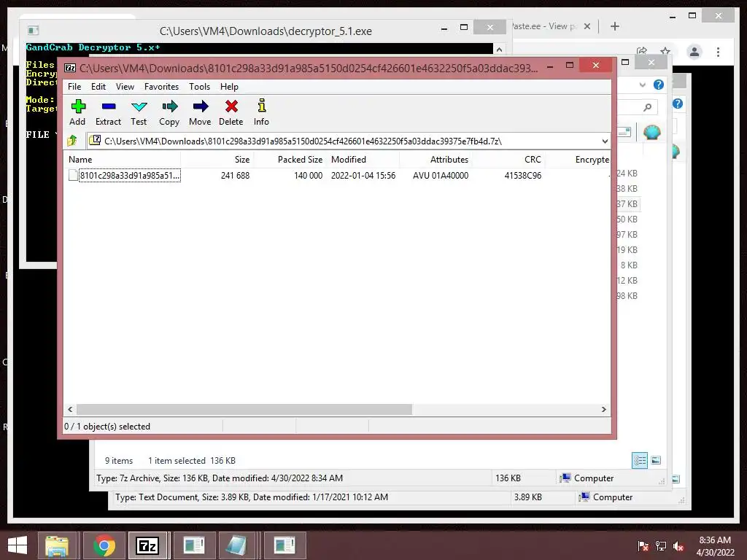This screenshot has width=747, height=560.
Task: Click the share icon in the Chrome address bar
Action: (x=642, y=52)
